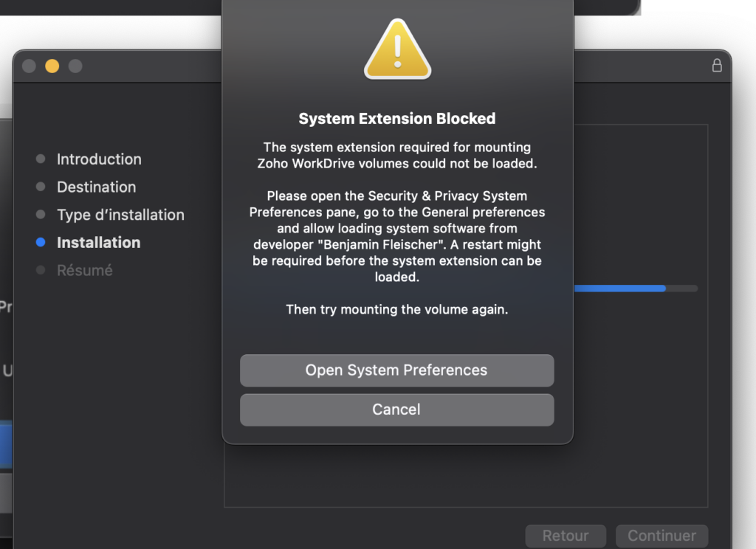Click the gray close button of installer
The width and height of the screenshot is (756, 549).
coord(29,66)
